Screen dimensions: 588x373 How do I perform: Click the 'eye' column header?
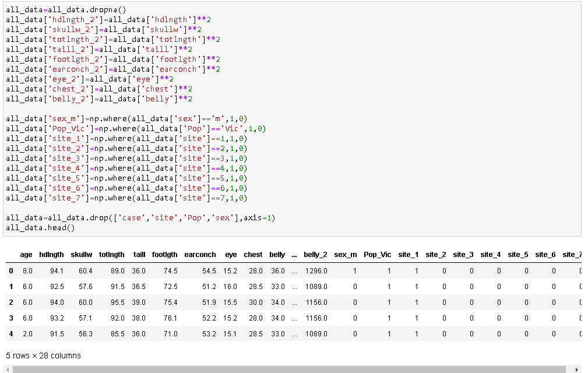[x=231, y=255]
